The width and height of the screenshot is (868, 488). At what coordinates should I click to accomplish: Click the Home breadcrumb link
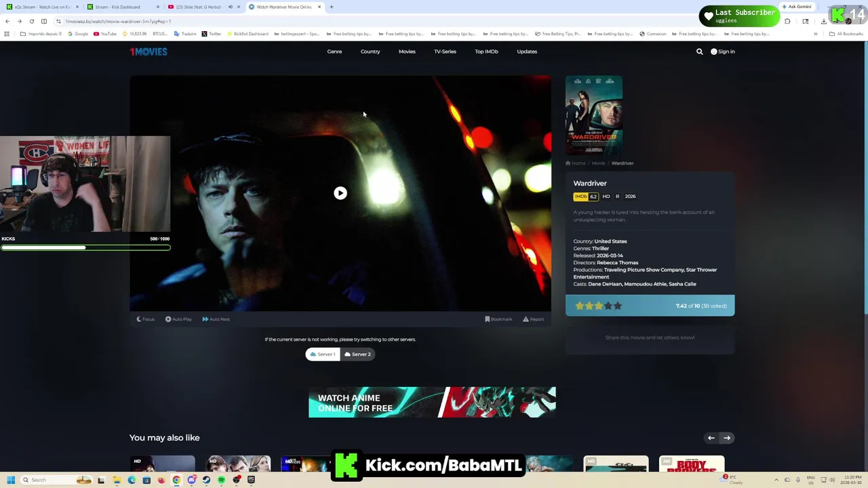tap(576, 163)
